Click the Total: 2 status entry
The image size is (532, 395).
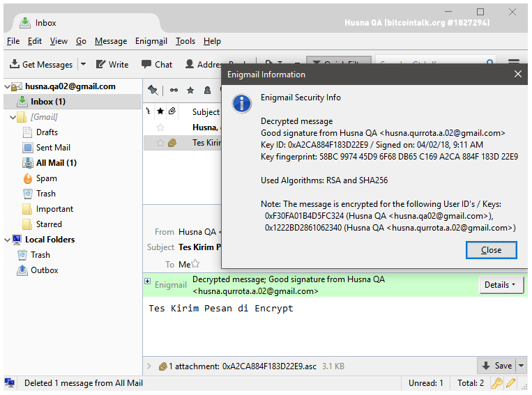pos(470,383)
